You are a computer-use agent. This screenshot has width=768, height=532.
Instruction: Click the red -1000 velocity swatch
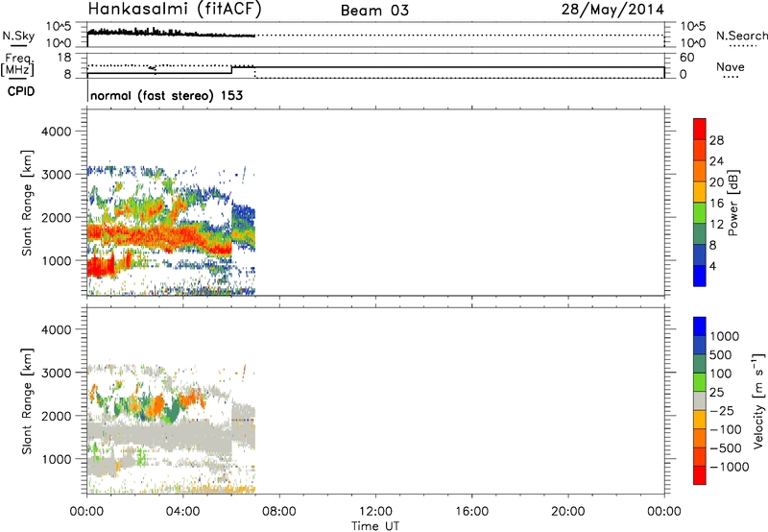[700, 475]
